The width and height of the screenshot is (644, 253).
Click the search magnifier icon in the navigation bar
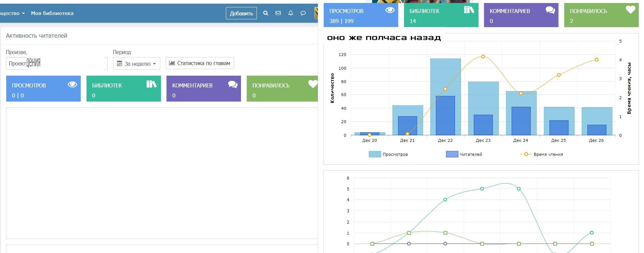coord(266,13)
